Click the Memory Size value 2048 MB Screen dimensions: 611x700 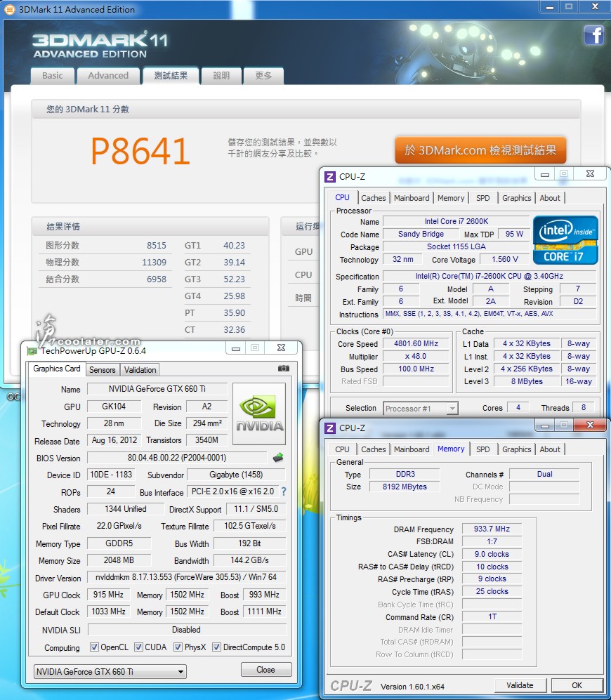[119, 560]
